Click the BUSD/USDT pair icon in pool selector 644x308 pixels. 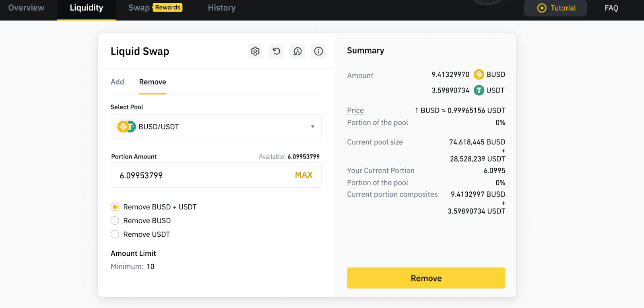tap(126, 127)
